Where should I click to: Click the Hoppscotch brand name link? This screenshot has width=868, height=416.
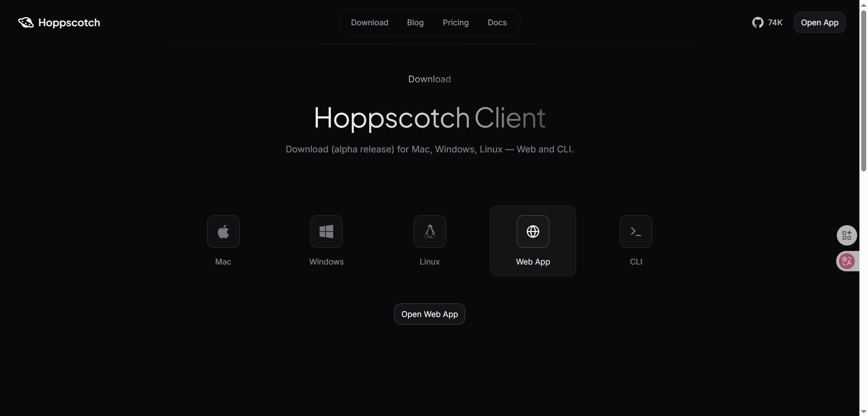[69, 23]
